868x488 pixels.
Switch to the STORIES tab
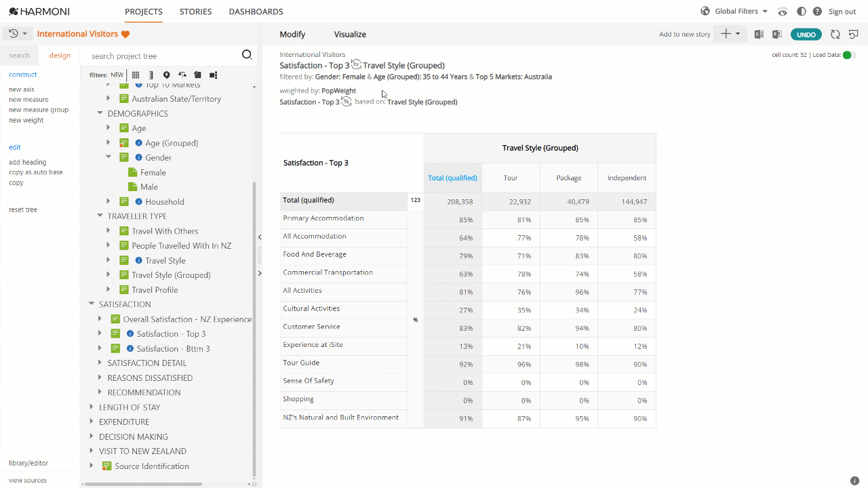pyautogui.click(x=196, y=12)
